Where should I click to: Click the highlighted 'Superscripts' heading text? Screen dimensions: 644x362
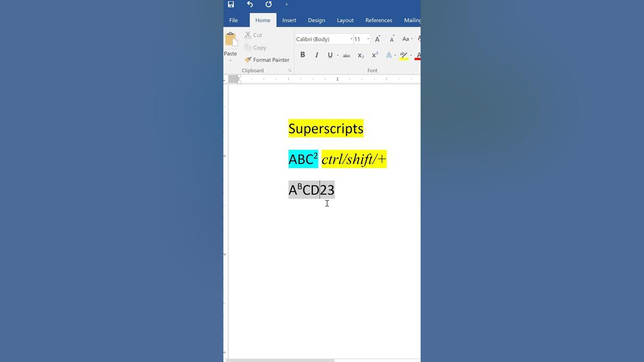coord(326,129)
